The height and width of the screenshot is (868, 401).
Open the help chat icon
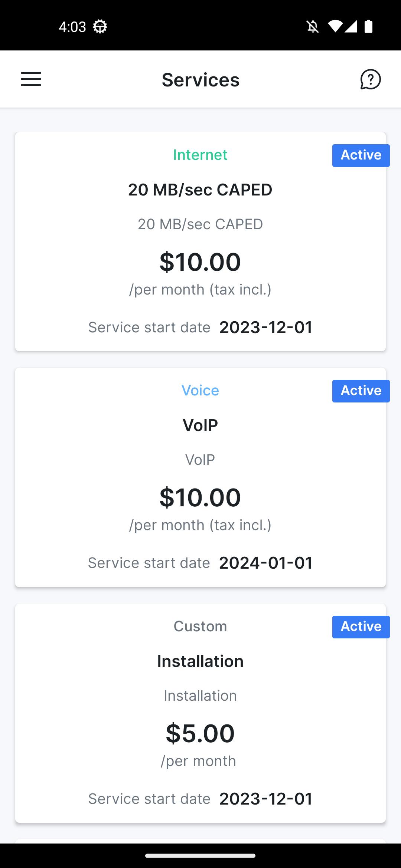370,79
